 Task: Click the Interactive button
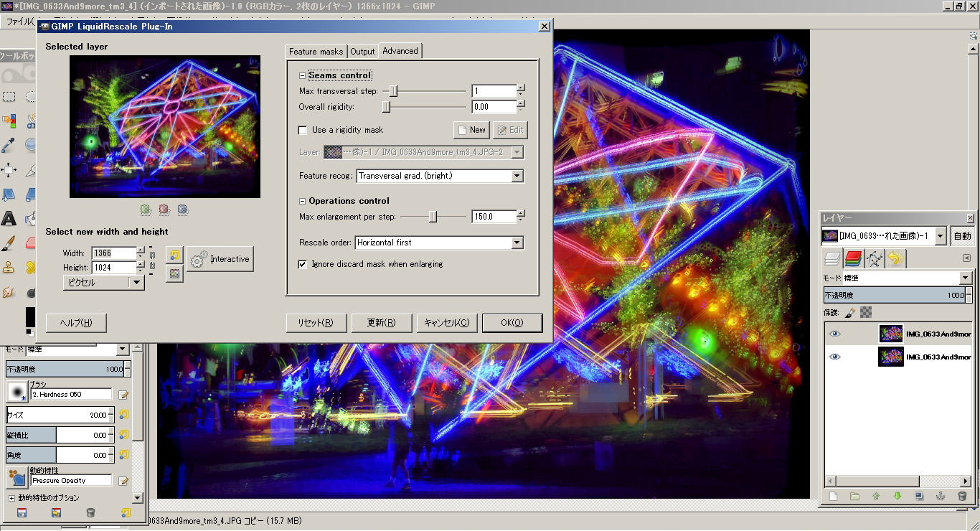point(220,259)
